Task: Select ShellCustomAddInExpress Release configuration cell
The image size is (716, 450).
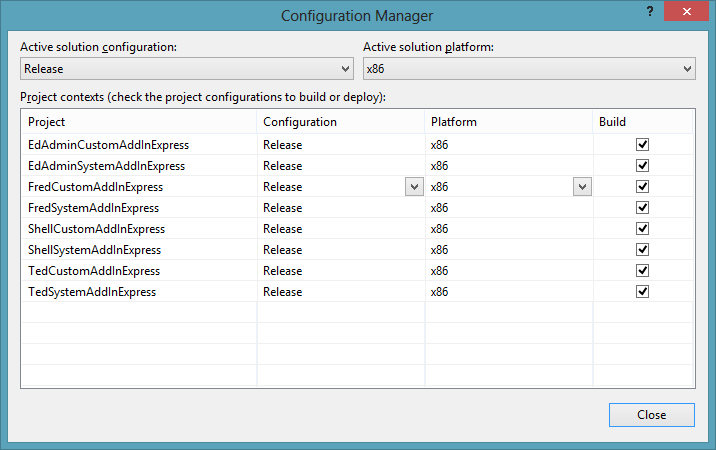Action: (341, 228)
